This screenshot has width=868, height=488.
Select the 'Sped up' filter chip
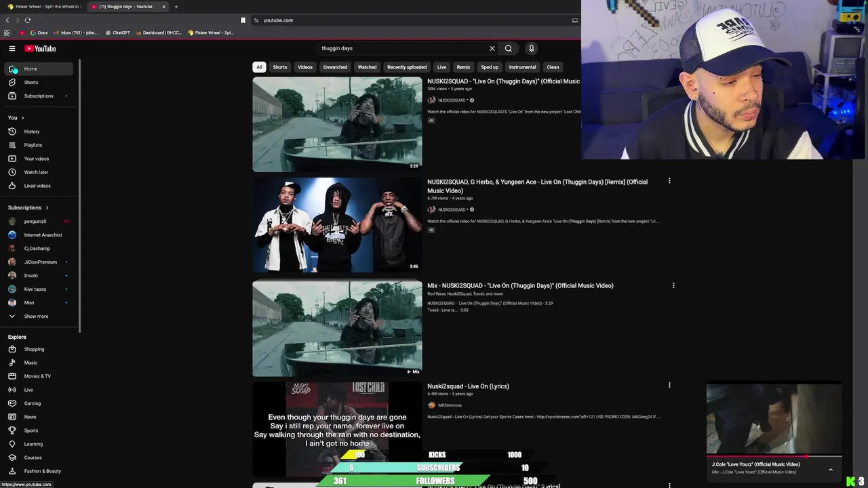point(490,67)
